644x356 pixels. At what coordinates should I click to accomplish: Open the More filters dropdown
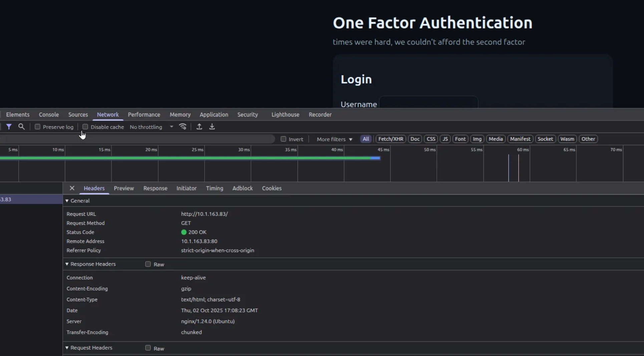334,139
